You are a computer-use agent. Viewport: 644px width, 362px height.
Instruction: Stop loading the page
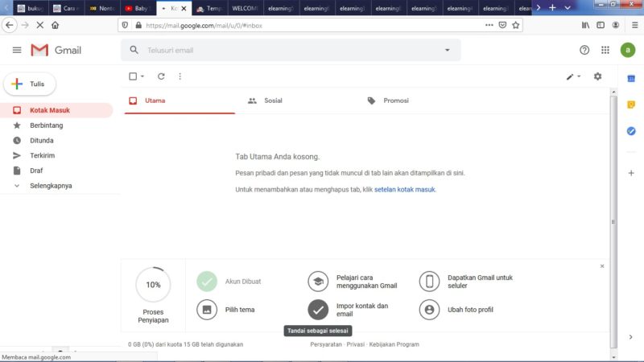point(39,25)
